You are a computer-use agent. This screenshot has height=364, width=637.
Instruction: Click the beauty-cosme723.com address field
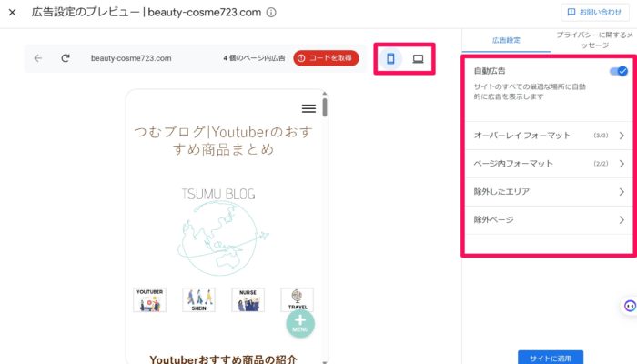[131, 58]
